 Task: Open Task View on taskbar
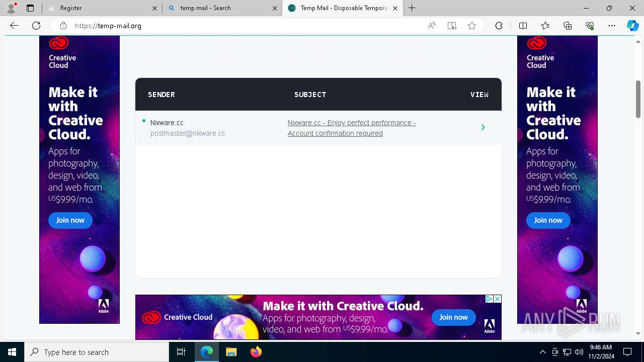pos(181,352)
